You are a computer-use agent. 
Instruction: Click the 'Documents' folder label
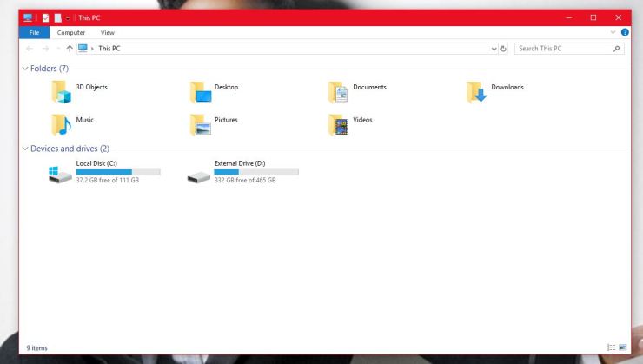(x=369, y=87)
